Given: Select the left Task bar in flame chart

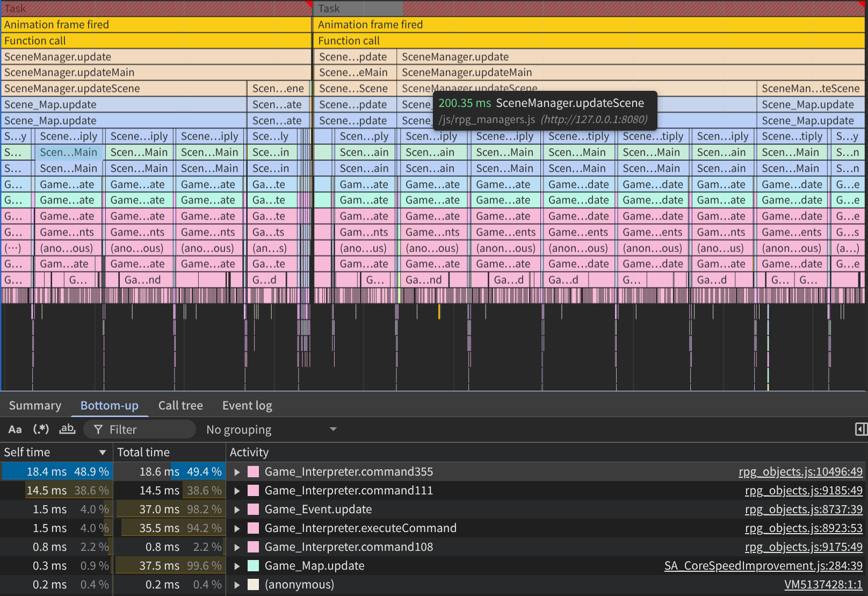Looking at the screenshot, I should [156, 9].
